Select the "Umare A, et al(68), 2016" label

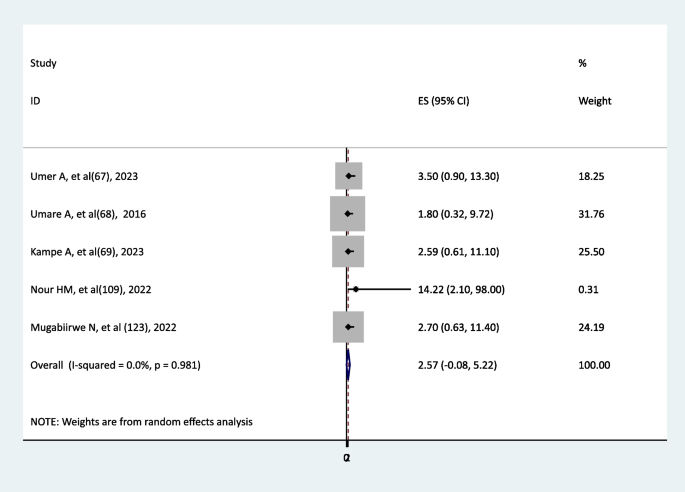tap(86, 214)
